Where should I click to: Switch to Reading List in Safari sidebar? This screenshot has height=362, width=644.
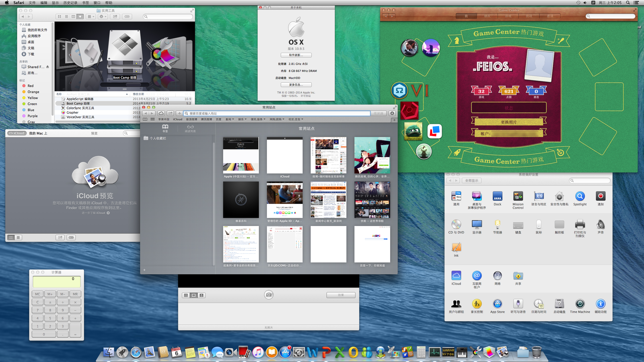pos(190,128)
